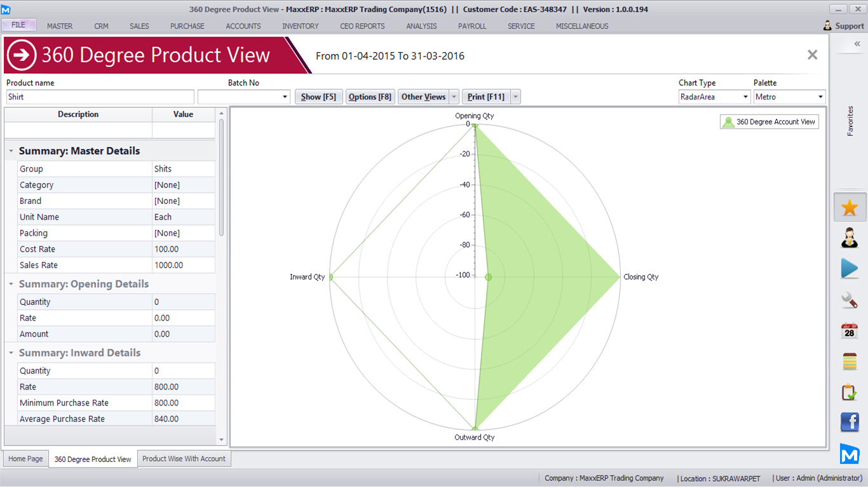Collapse the sidebar with double-chevron icon
Viewport: 868px width, 488px height.
pos(857,44)
